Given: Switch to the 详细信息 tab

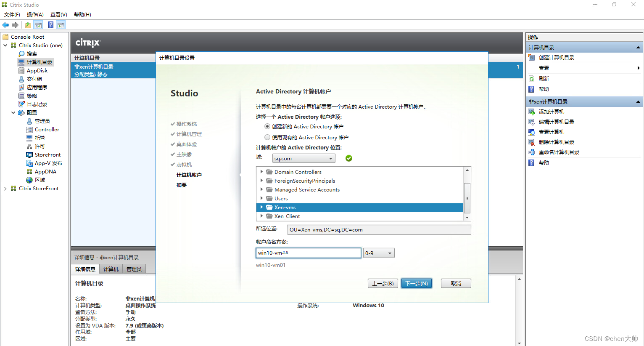Looking at the screenshot, I should [x=85, y=269].
